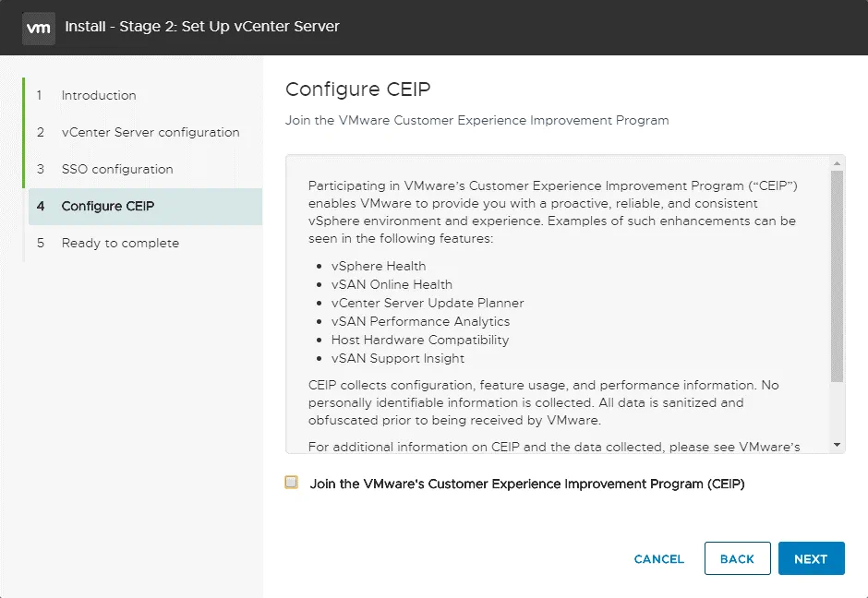Screen dimensions: 868x598
Task: Proceed with the NEXT button
Action: click(811, 558)
